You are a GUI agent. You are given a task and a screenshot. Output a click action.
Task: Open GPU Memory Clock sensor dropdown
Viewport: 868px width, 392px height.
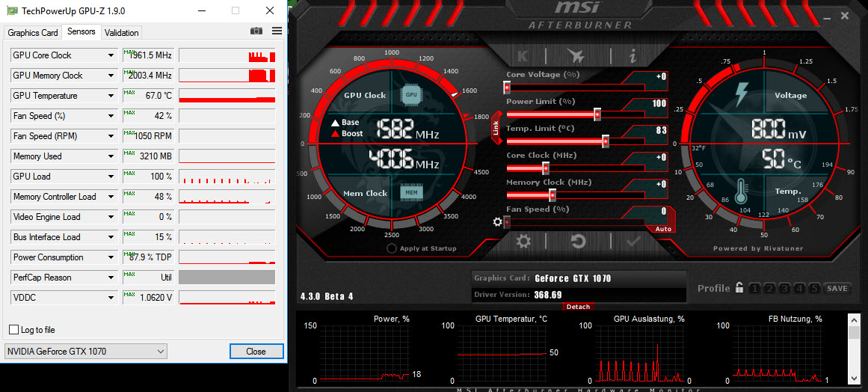pyautogui.click(x=111, y=76)
